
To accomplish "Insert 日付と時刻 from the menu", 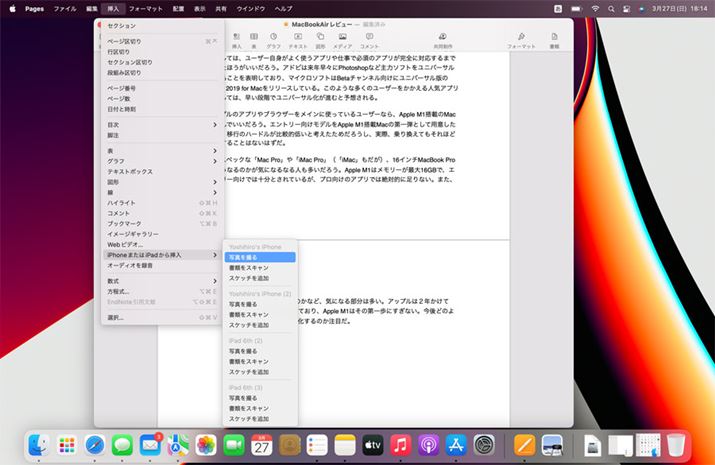I will [161, 109].
